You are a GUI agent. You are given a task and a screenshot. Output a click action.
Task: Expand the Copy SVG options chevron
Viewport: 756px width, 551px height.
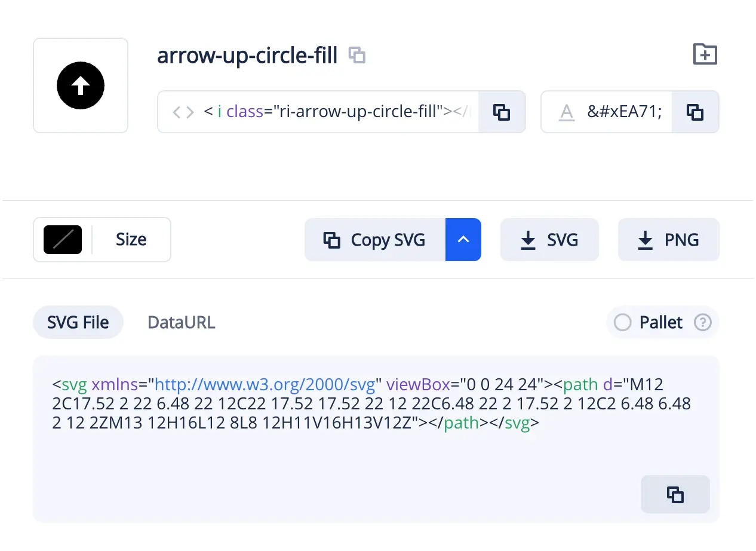[463, 240]
